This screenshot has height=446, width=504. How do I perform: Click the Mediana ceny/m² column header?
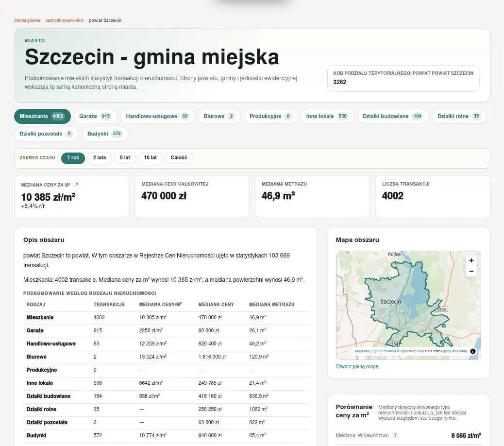[x=160, y=305]
